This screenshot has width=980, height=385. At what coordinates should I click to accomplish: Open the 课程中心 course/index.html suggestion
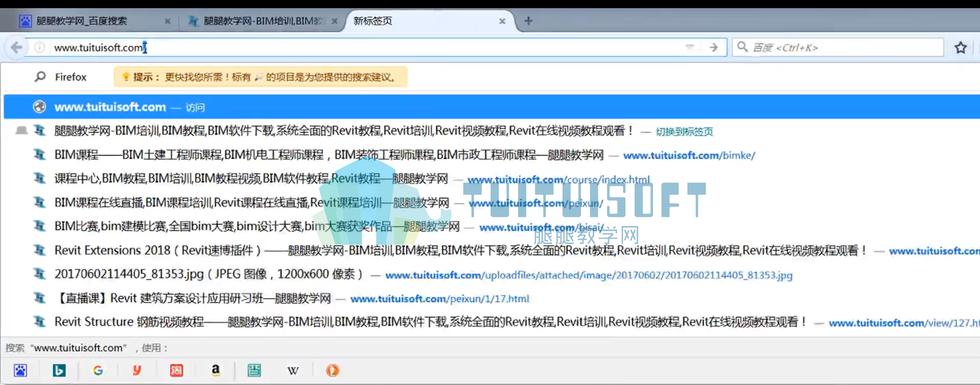coord(492,179)
